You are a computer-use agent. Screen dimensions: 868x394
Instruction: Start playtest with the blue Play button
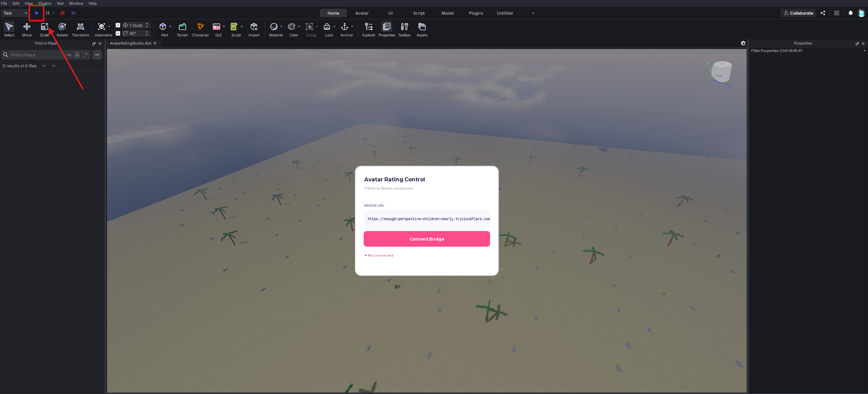(37, 13)
